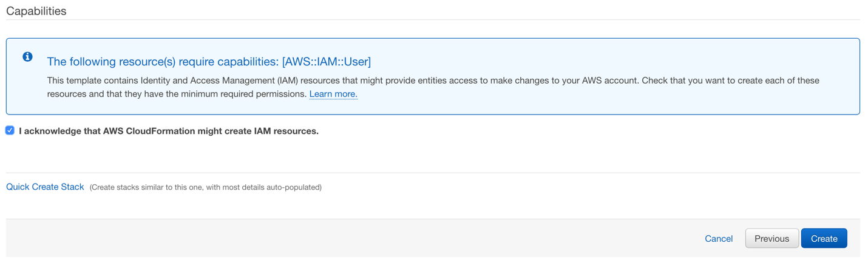Click the 'following resource(s) require capabilities' alert title
This screenshot has height=263, width=868.
point(209,61)
